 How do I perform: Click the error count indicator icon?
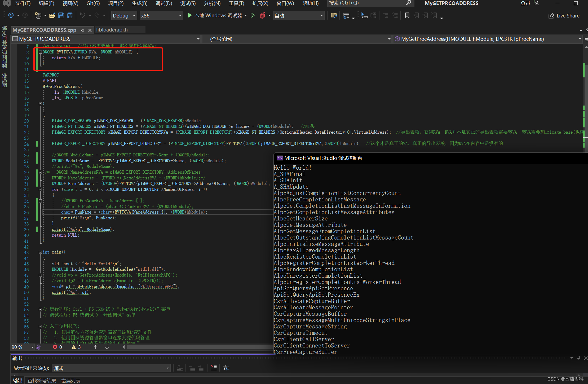click(55, 347)
